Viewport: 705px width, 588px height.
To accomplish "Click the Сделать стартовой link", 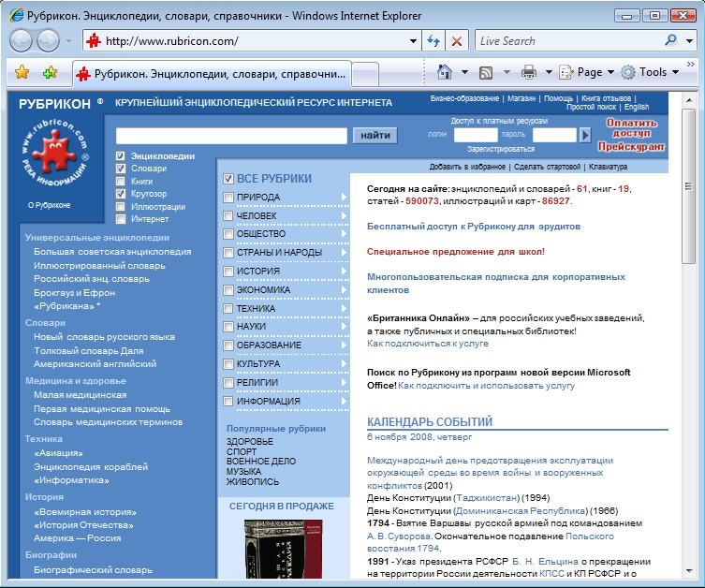I will [x=547, y=167].
